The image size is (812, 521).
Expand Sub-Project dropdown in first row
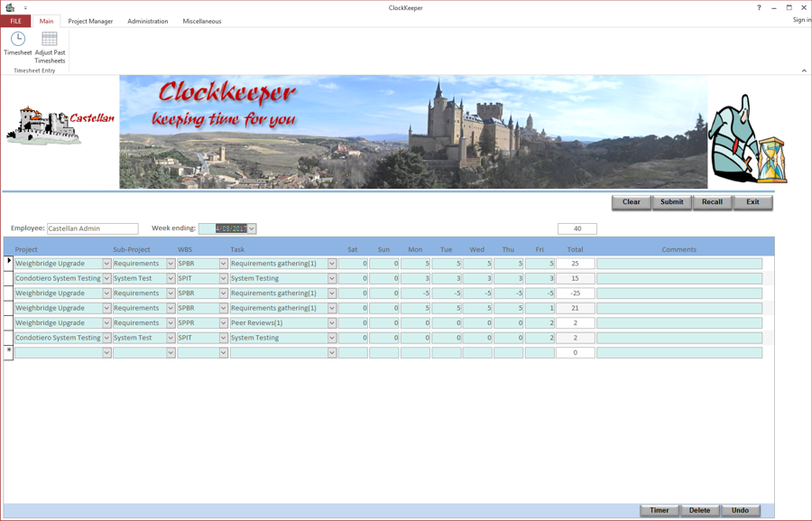(171, 264)
